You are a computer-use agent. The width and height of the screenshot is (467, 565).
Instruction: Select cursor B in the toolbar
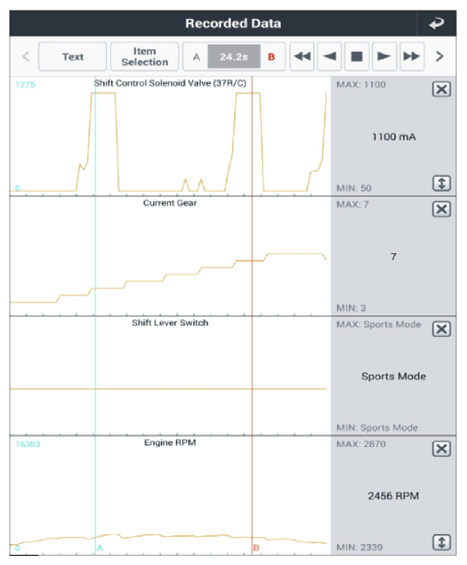271,57
